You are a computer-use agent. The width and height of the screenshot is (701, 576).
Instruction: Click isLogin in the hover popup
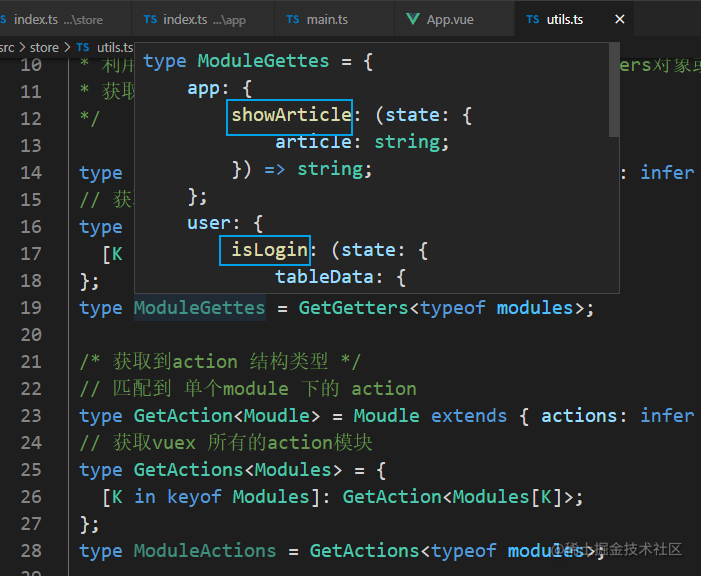coord(270,250)
